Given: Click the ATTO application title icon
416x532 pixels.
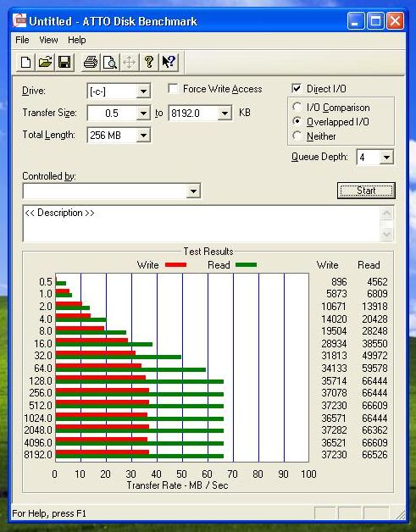Looking at the screenshot, I should (x=19, y=20).
